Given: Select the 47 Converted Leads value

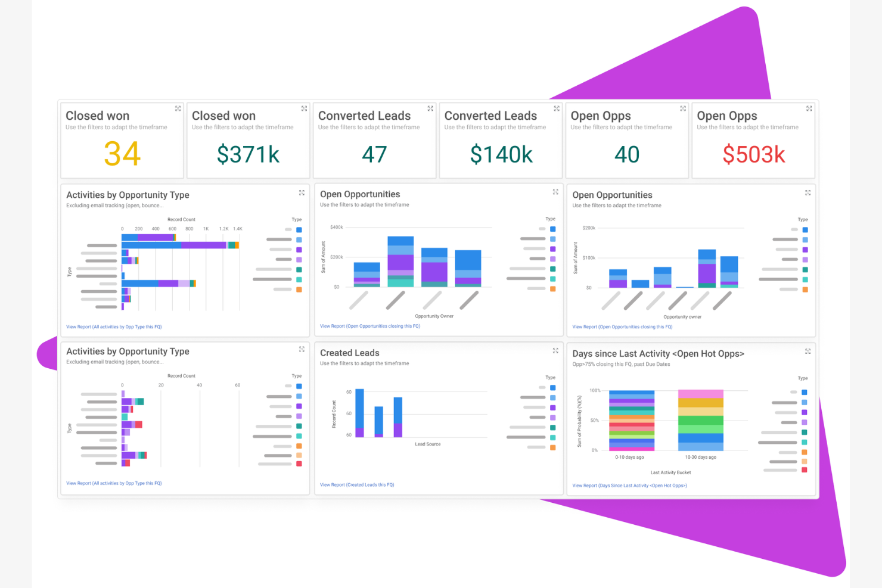Looking at the screenshot, I should (x=374, y=154).
